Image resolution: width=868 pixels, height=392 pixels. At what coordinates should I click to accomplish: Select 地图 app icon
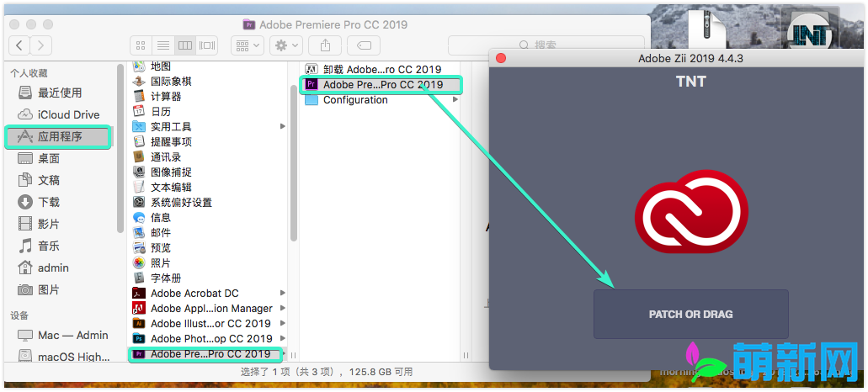click(139, 66)
